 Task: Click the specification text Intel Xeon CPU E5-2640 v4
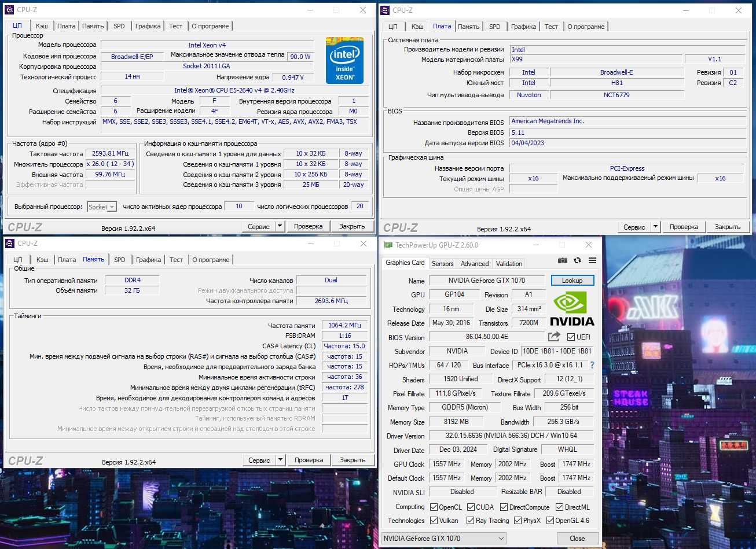(x=234, y=90)
